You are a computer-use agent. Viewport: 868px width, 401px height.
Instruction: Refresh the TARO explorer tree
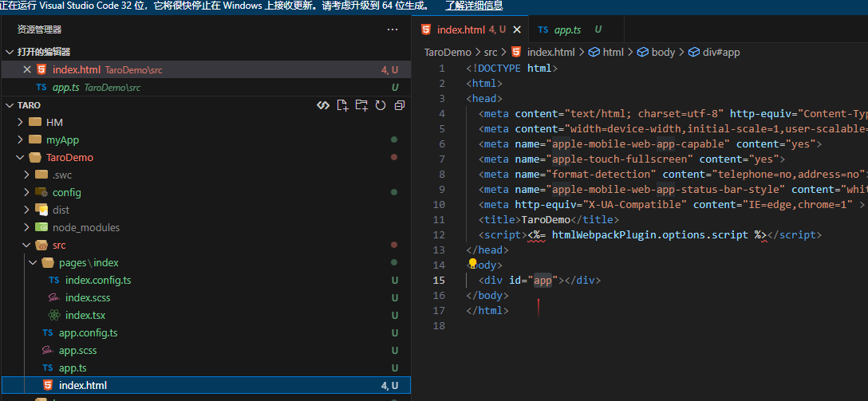(x=381, y=105)
